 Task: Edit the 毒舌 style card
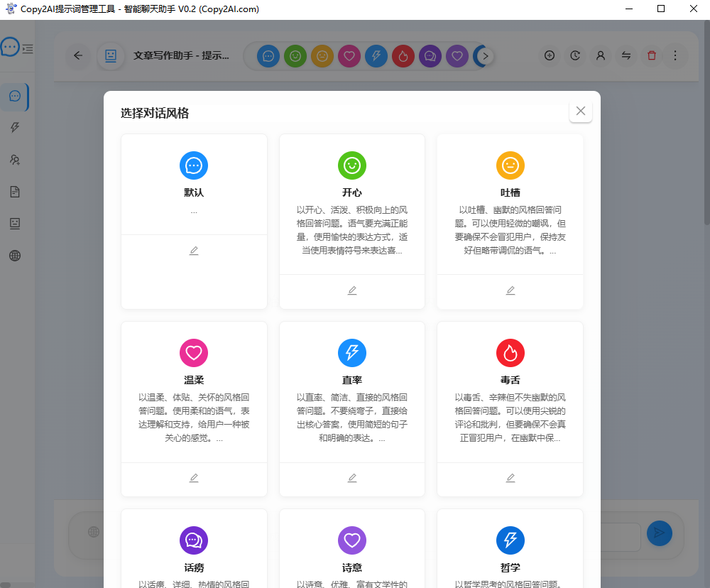[x=510, y=478]
